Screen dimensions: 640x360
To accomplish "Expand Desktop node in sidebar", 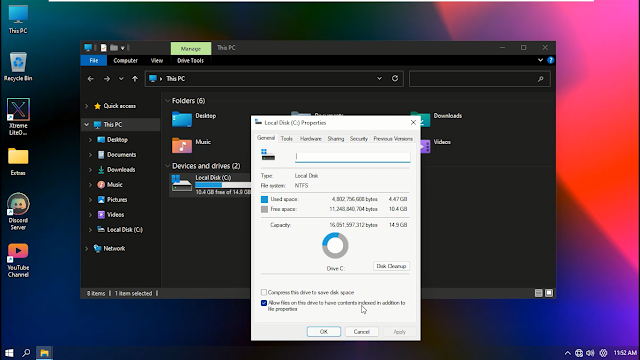I will click(x=90, y=140).
